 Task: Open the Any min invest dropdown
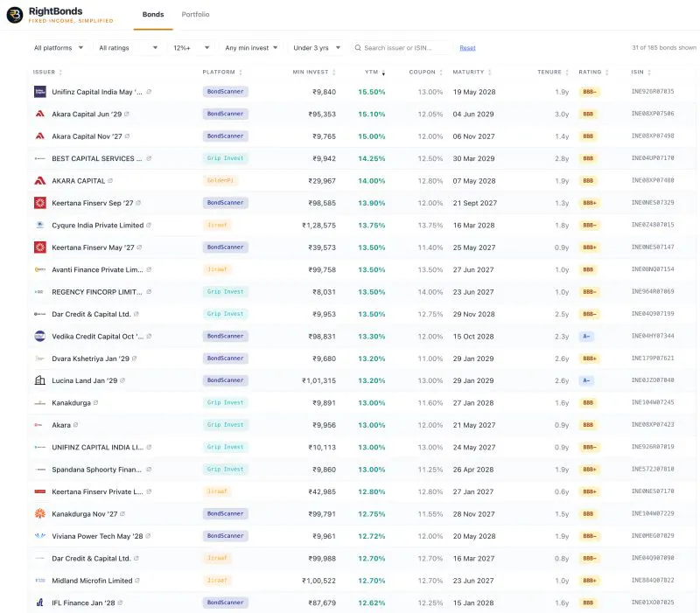[x=251, y=48]
